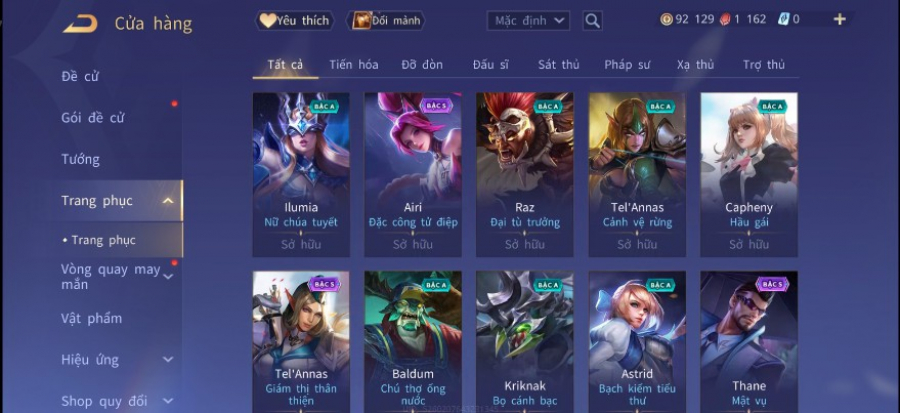Tap the Yêu thích heart icon
900x413 pixels.
pos(267,21)
